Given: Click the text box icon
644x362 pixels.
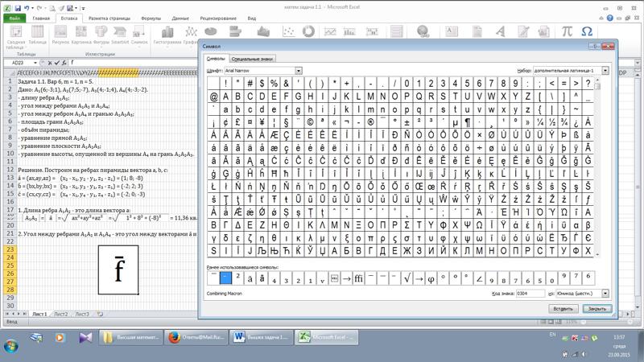Looking at the screenshot, I should (452, 31).
